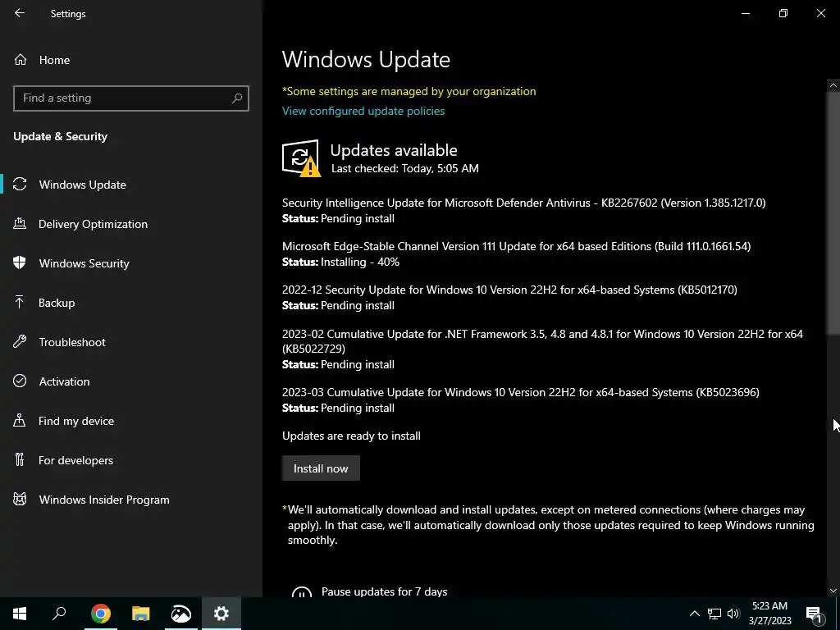This screenshot has width=840, height=630.
Task: Click Pause updates for 7 days
Action: click(x=384, y=591)
